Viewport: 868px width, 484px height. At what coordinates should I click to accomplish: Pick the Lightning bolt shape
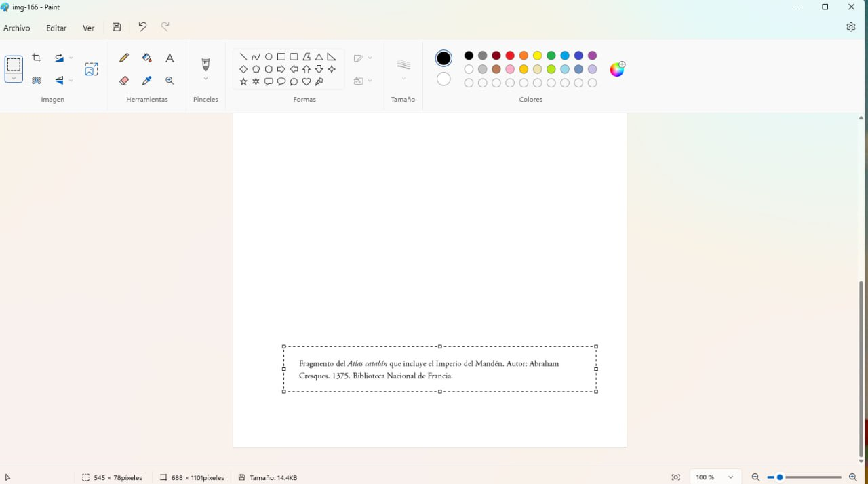click(x=319, y=81)
